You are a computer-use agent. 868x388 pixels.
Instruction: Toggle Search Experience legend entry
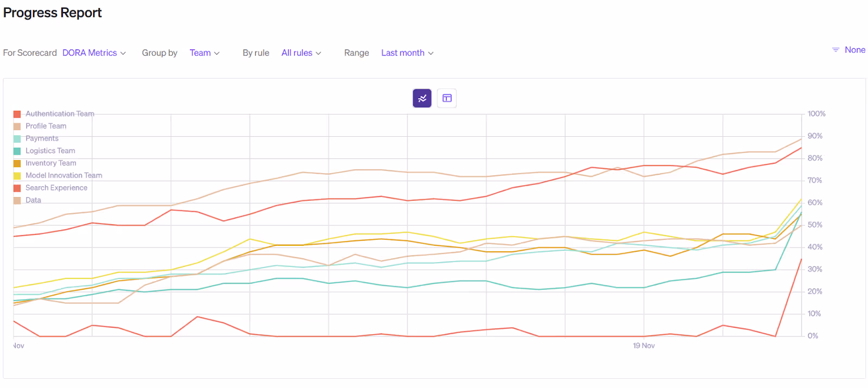tap(50, 188)
